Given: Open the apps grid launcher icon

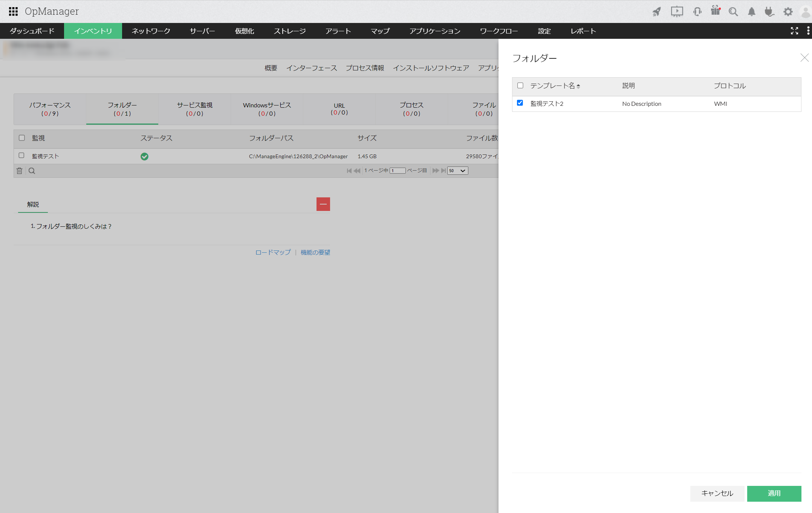Looking at the screenshot, I should pos(13,11).
